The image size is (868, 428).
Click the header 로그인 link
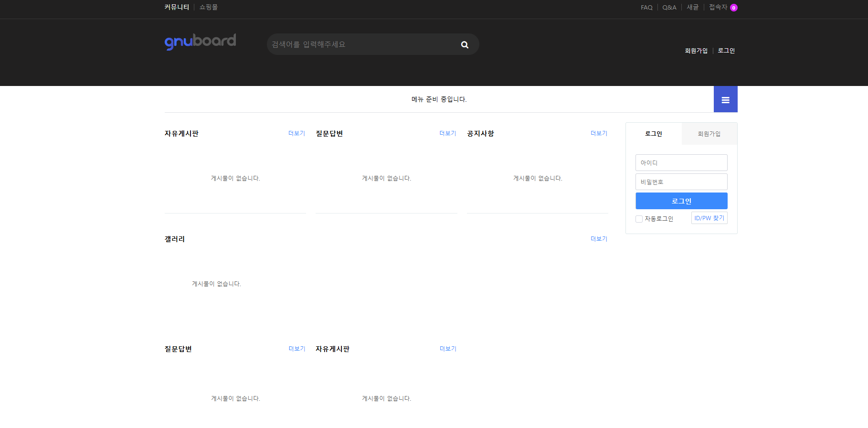click(x=726, y=51)
